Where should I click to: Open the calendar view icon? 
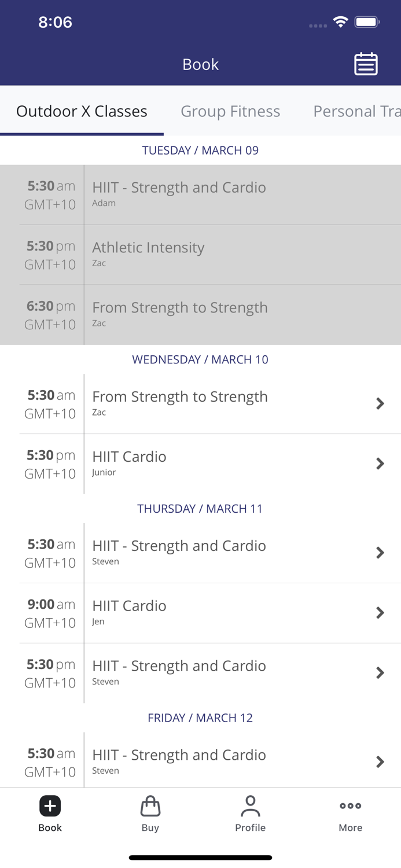[x=366, y=64]
